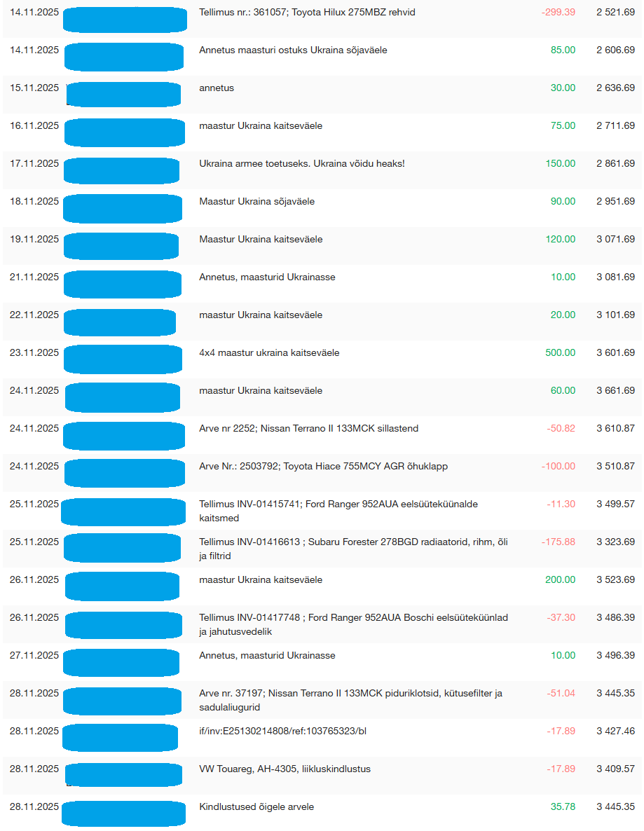This screenshot has height=831, width=644.
Task: Select the -299.39 payment amount
Action: click(x=558, y=13)
